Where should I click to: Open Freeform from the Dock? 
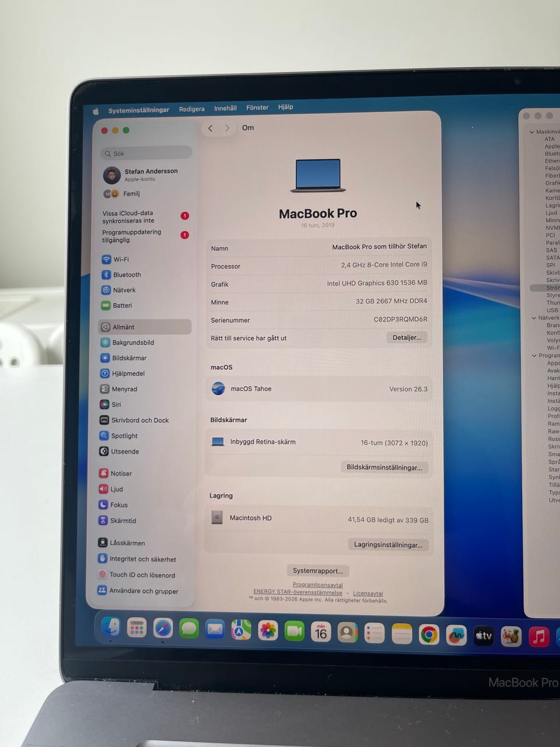pos(456,635)
